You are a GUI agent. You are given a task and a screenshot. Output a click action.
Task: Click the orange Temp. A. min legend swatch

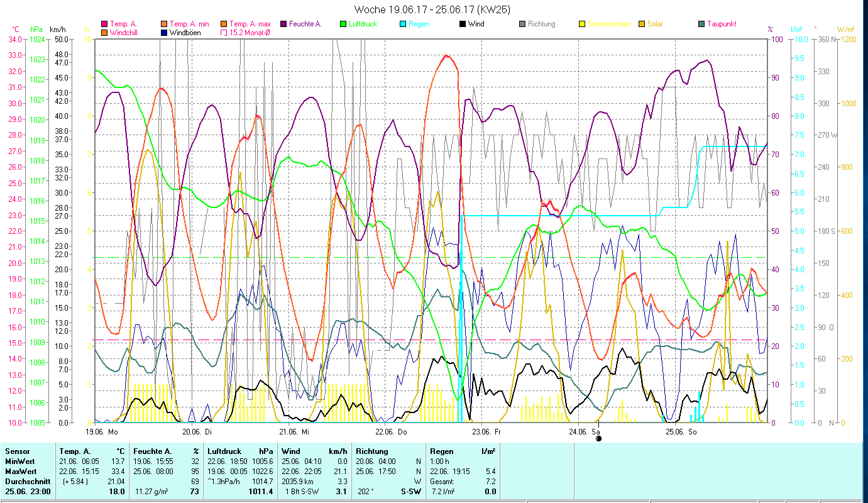[165, 25]
